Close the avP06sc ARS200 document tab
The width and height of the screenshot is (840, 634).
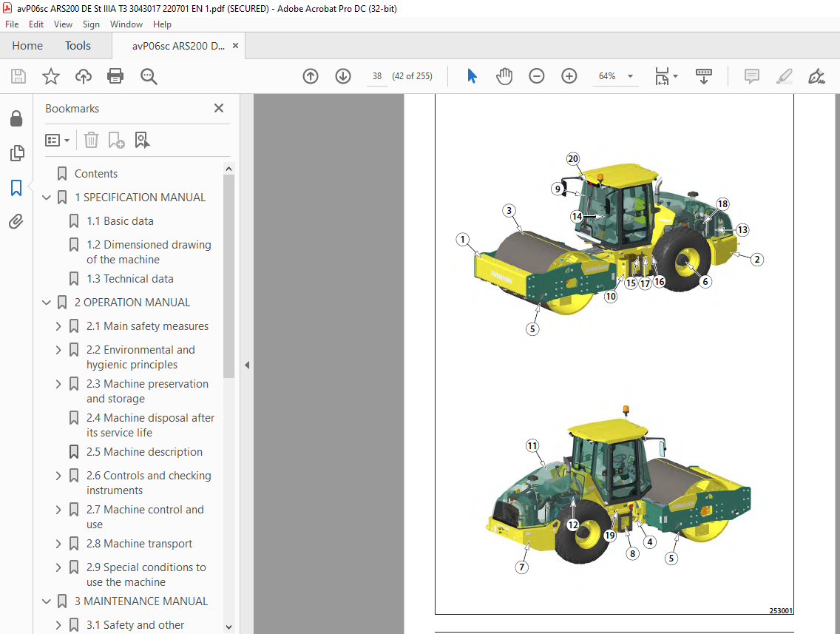[x=235, y=46]
